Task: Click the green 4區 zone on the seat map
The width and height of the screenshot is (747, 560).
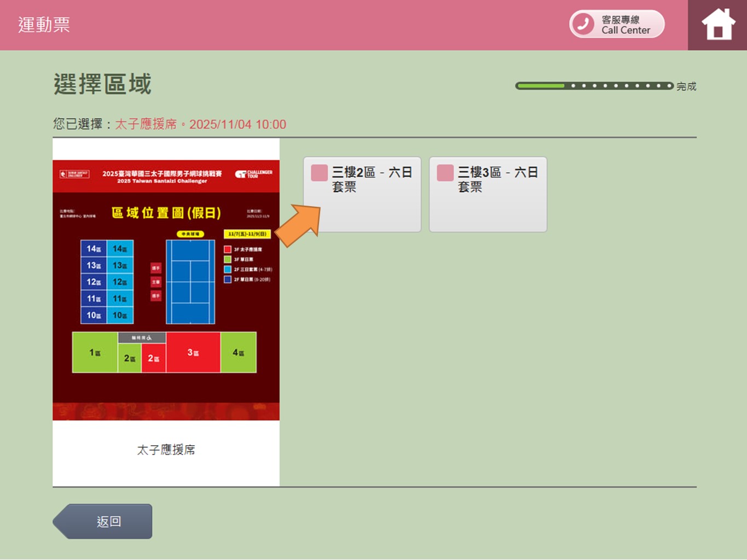Action: coord(238,353)
